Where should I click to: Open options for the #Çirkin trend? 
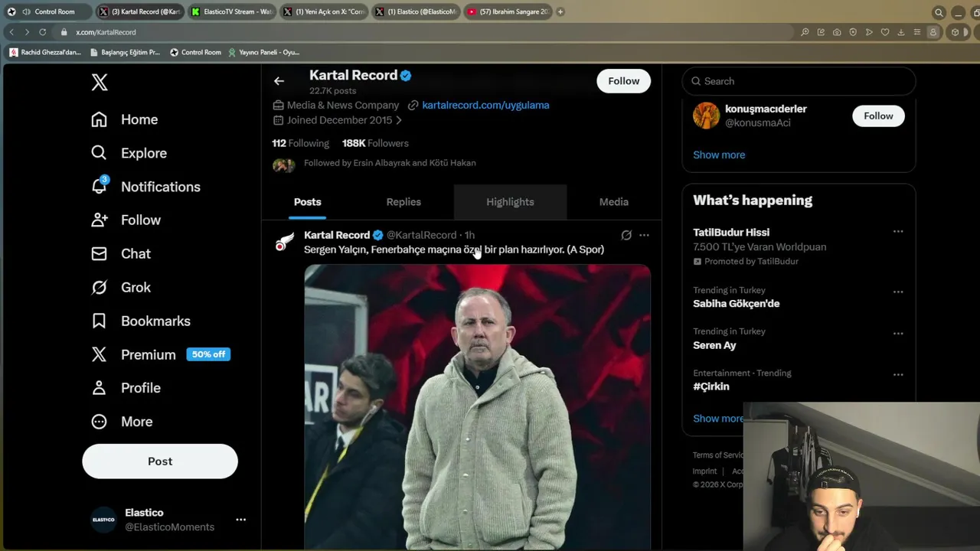pyautogui.click(x=898, y=374)
